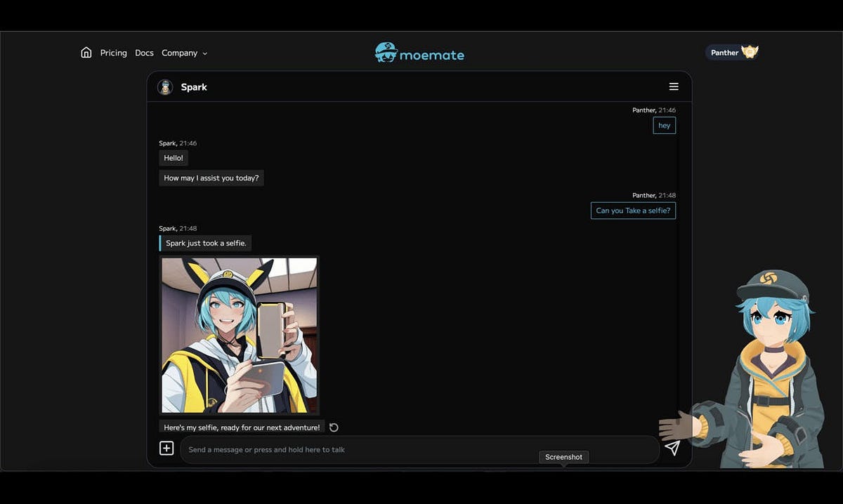View Spark's selfie image
This screenshot has width=843, height=504.
[239, 336]
